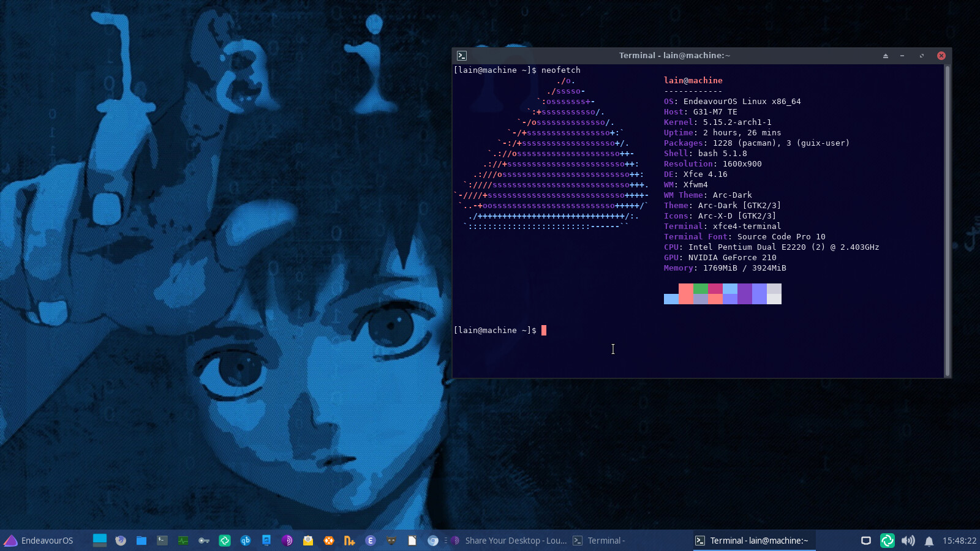Click the 'WM Theme: Arc-Dark' line
The height and width of the screenshot is (551, 980).
click(708, 195)
